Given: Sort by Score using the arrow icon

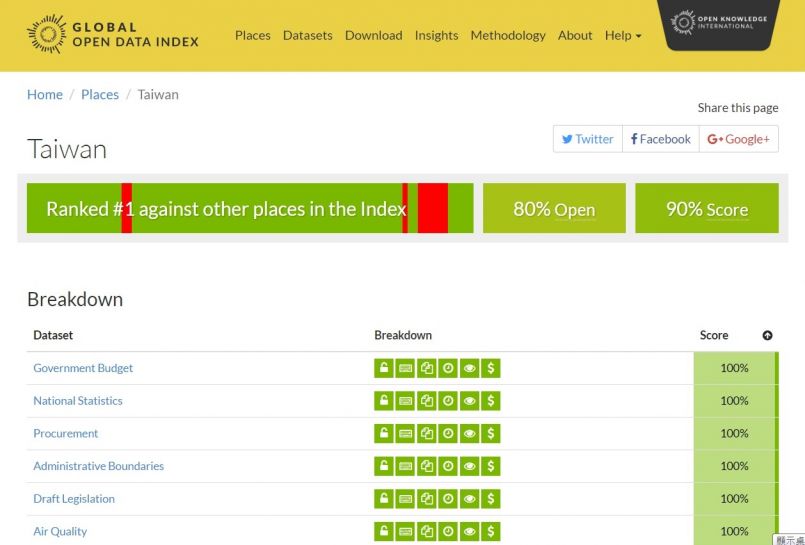Looking at the screenshot, I should click(767, 336).
